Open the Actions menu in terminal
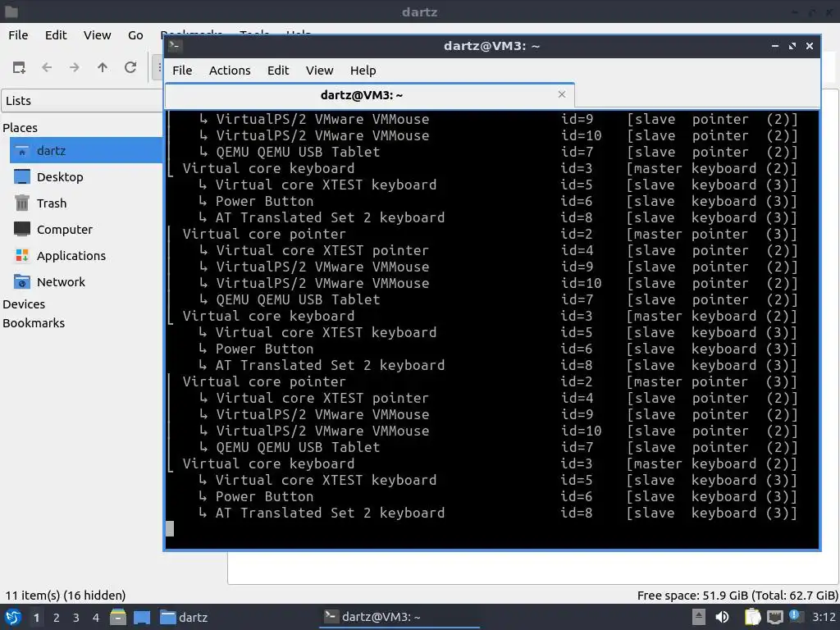Screen dimensions: 840x630 pos(230,71)
